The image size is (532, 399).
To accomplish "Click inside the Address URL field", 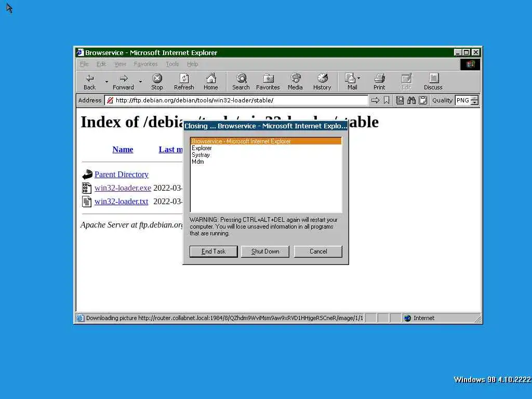I will click(236, 100).
